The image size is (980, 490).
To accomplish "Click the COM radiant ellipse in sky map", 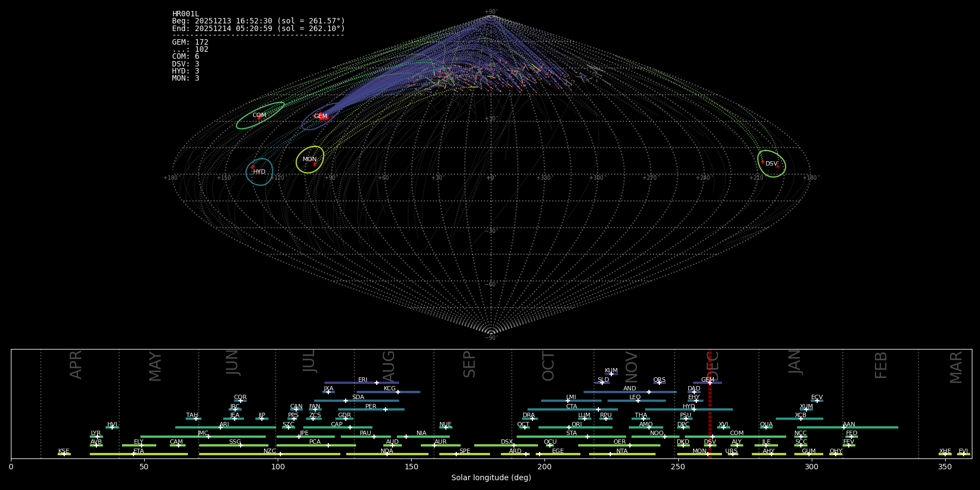I will pos(260,115).
